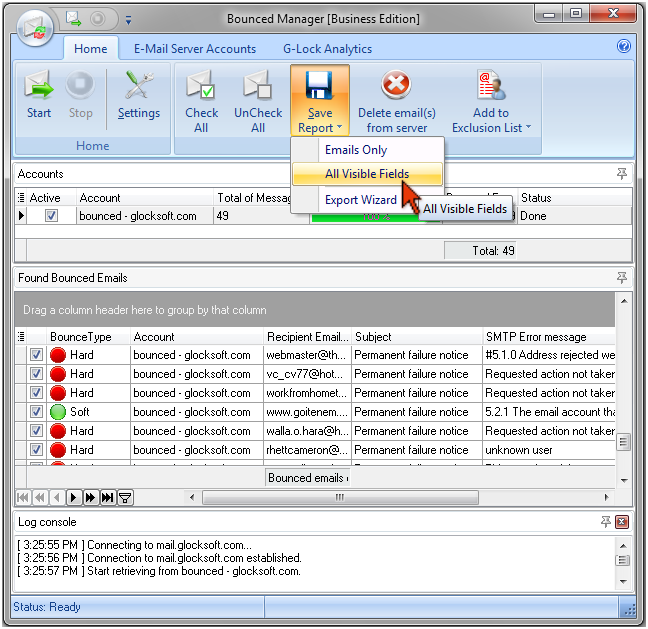Open bounced emails grid column chooser icon

pos(21,336)
